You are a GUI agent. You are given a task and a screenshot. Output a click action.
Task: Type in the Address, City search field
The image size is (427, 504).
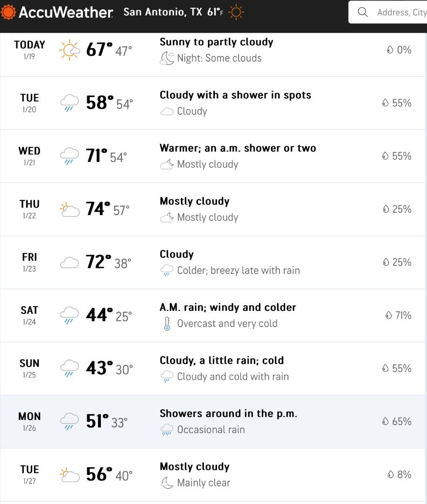click(x=401, y=13)
